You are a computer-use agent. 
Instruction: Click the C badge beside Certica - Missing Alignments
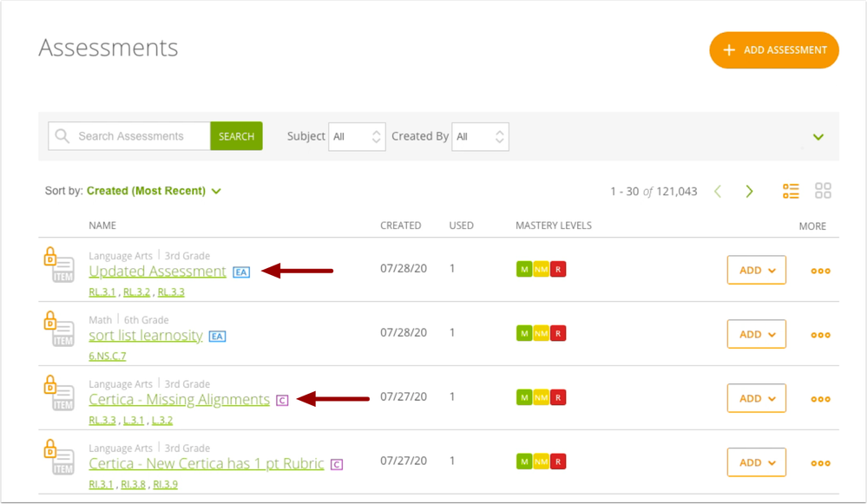tap(282, 400)
